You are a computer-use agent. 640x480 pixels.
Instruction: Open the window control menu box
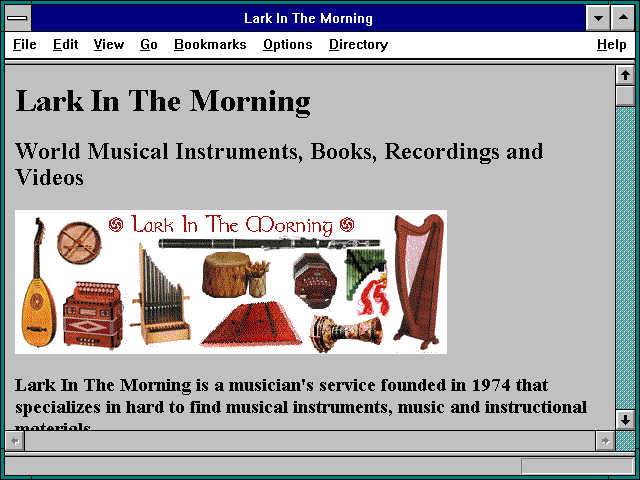click(x=18, y=18)
